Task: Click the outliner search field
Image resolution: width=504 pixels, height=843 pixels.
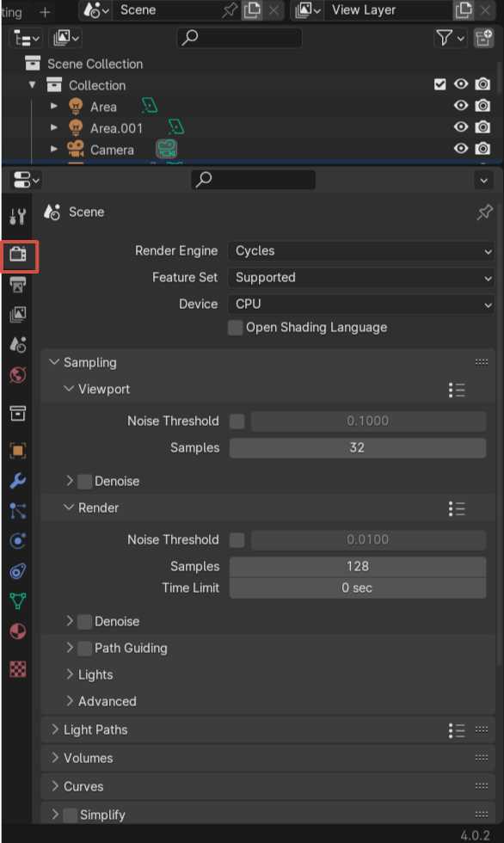Action: click(x=239, y=38)
